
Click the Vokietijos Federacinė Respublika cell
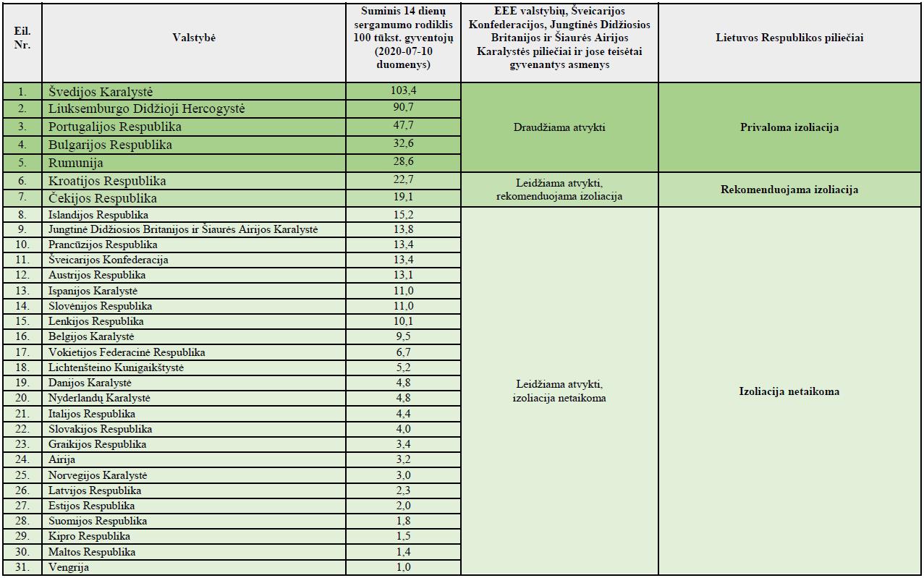tap(194, 352)
